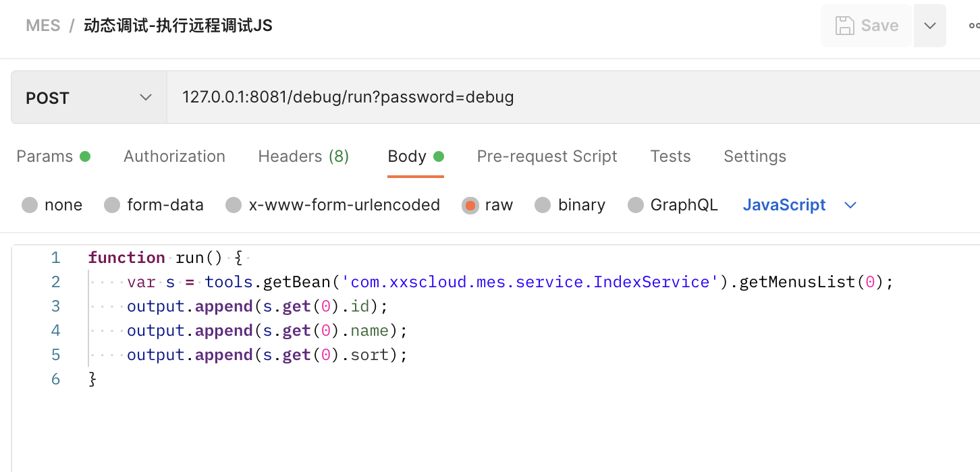Click the more options ellipsis icon

[973, 26]
